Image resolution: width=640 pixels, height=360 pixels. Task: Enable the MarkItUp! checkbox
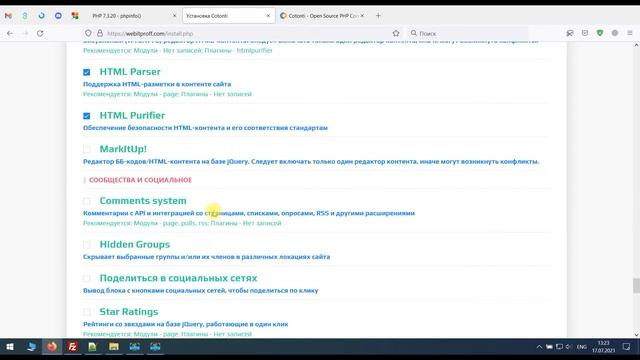coord(87,149)
